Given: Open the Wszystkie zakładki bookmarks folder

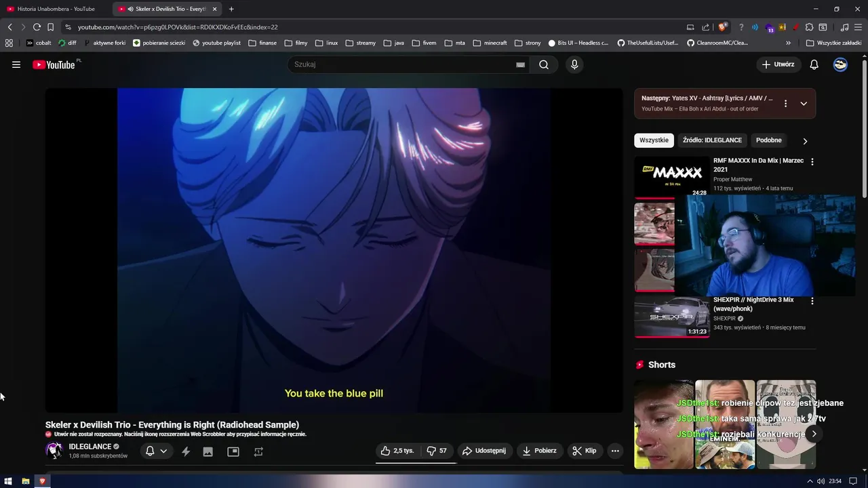Looking at the screenshot, I should (833, 43).
